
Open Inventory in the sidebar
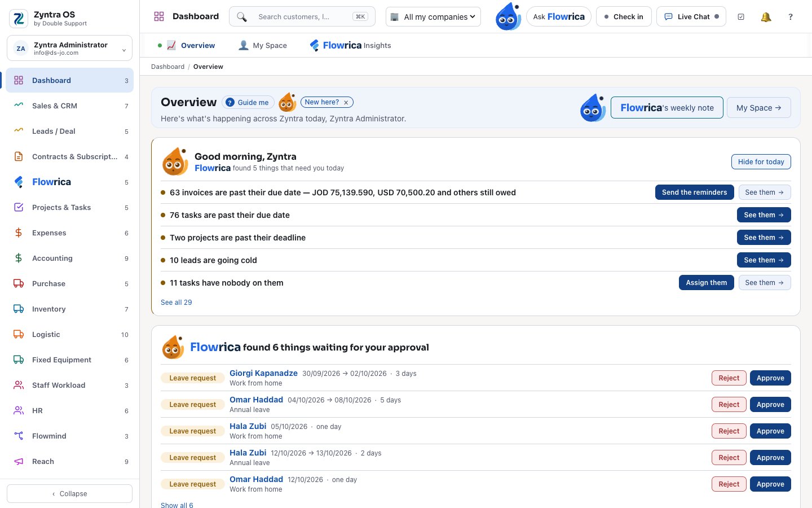pos(70,309)
